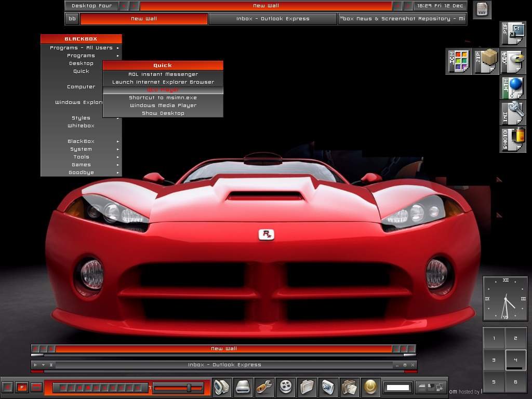532x399 pixels.
Task: Expand the System submenu
Action: point(81,149)
